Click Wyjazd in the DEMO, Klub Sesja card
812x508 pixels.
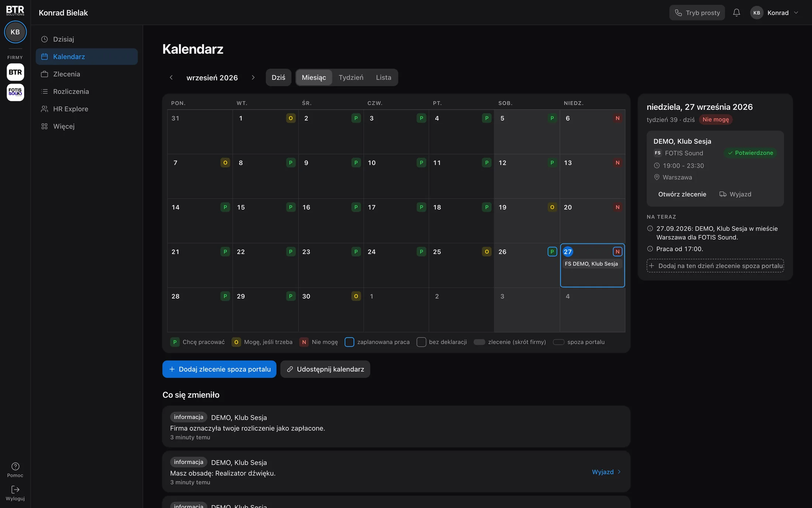735,194
